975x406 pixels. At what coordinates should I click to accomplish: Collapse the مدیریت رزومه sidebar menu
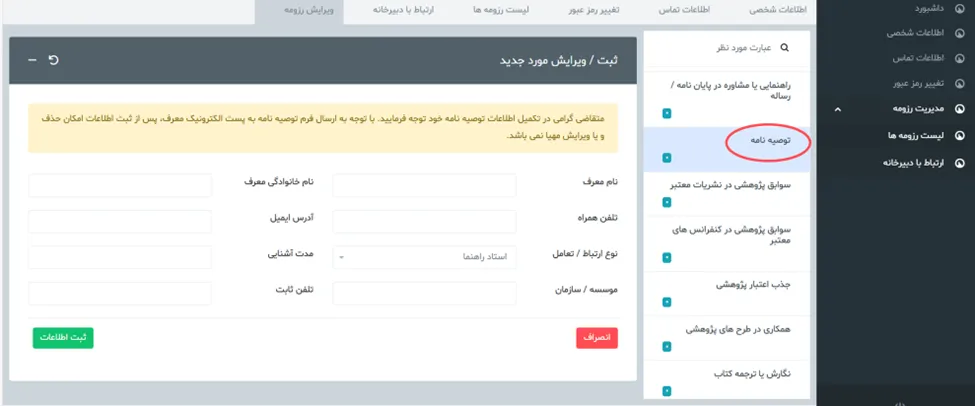point(838,109)
